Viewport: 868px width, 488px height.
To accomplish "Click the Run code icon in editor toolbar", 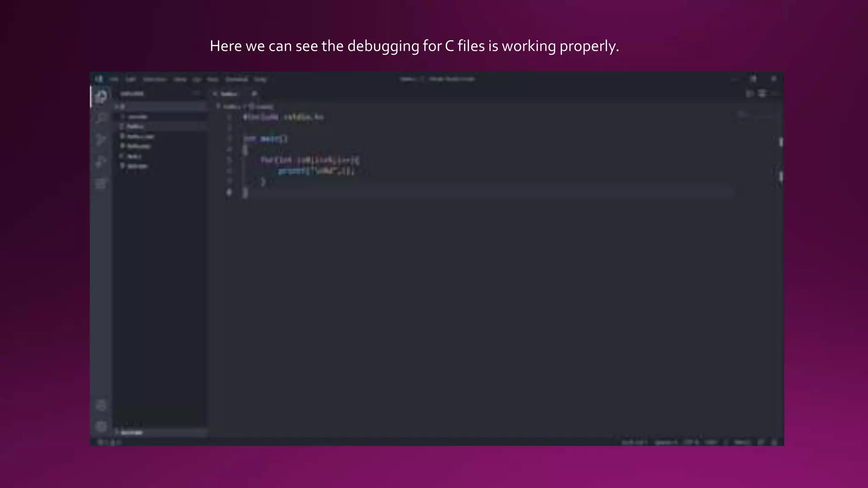I will click(x=750, y=93).
